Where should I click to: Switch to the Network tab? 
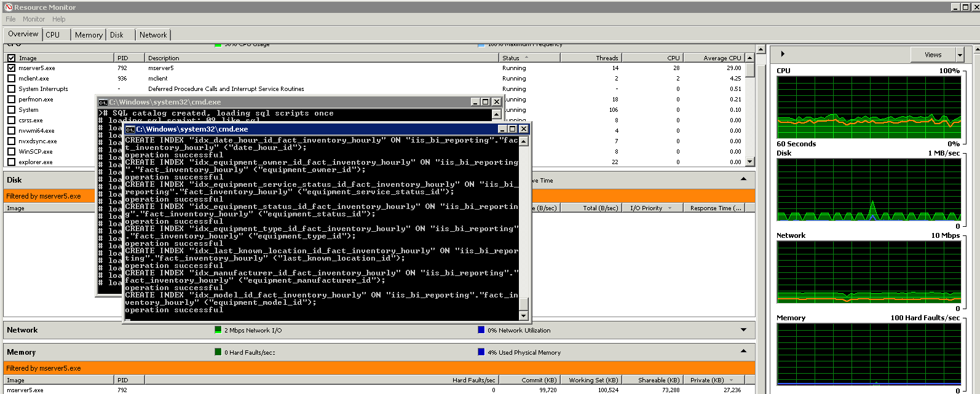153,35
